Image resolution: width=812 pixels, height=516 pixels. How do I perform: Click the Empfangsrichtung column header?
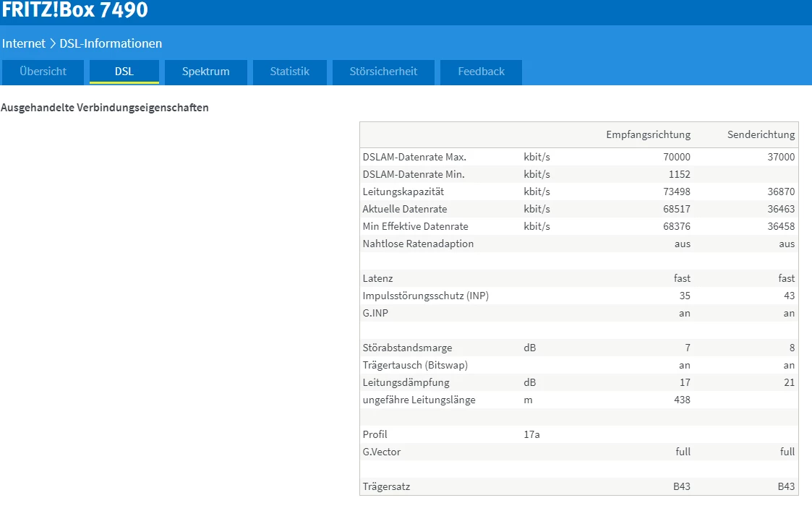coord(648,134)
